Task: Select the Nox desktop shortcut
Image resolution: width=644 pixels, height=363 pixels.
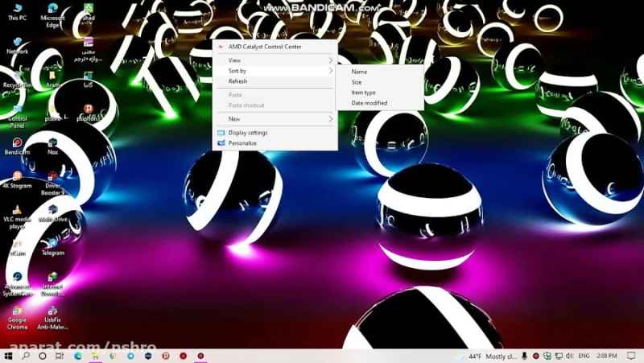Action: coord(52,146)
